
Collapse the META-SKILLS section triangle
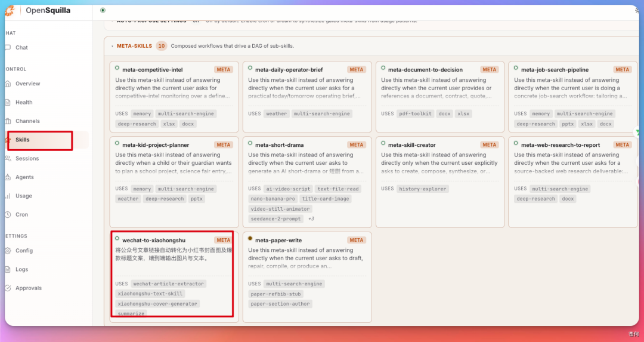coord(113,47)
